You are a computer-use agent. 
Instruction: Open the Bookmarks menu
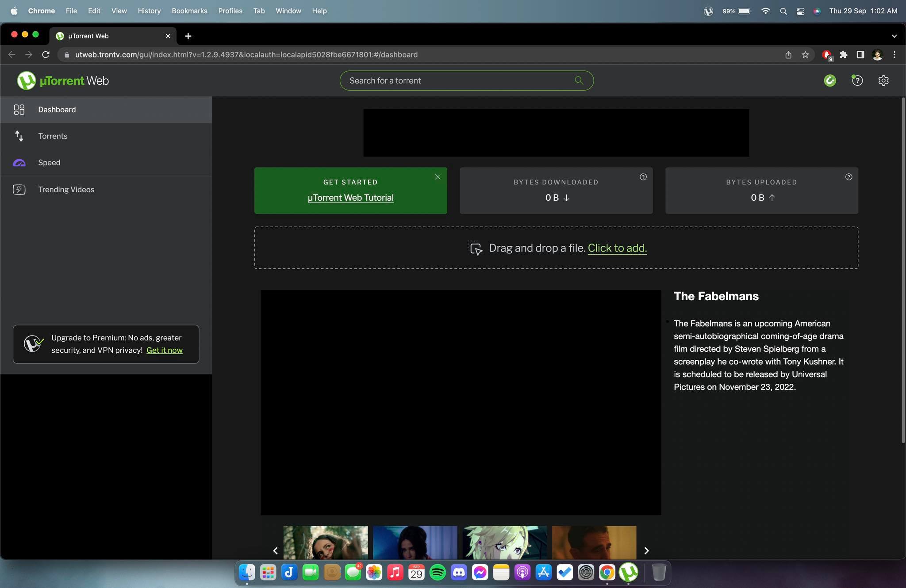coord(189,11)
